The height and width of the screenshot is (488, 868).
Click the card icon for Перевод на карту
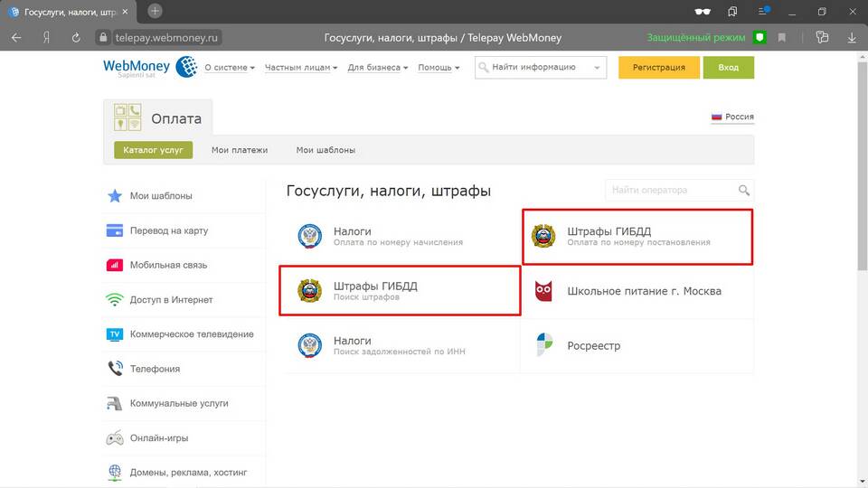tap(115, 230)
